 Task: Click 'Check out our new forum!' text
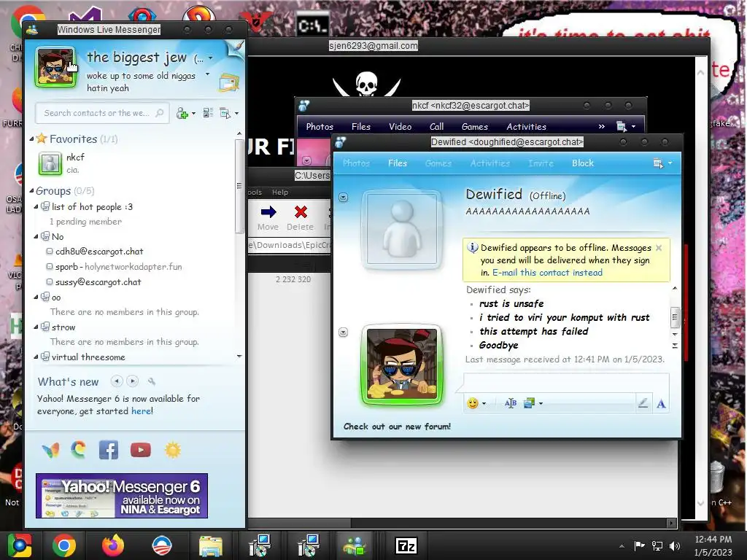[397, 426]
